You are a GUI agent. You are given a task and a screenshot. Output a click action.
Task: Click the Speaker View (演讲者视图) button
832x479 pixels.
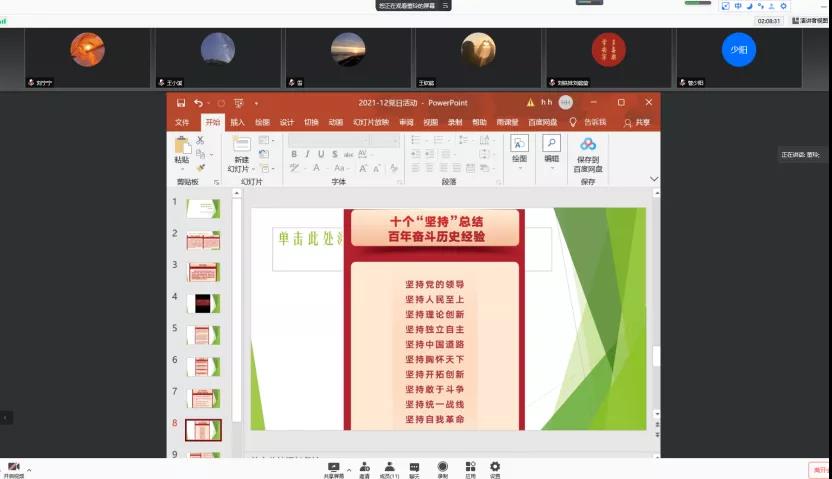(x=809, y=20)
